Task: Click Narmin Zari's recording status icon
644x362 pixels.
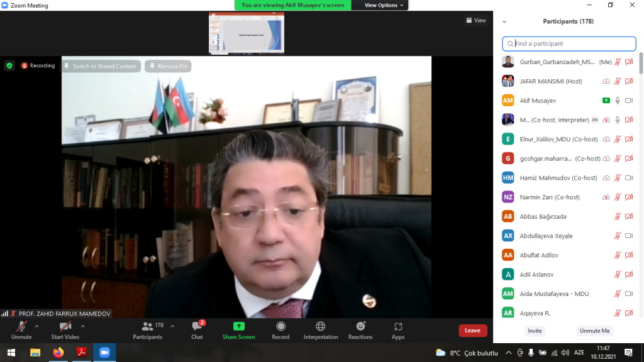Action: click(606, 197)
